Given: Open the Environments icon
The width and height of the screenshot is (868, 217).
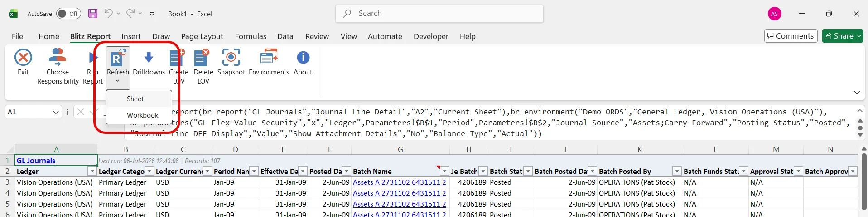Looking at the screenshot, I should [269, 58].
